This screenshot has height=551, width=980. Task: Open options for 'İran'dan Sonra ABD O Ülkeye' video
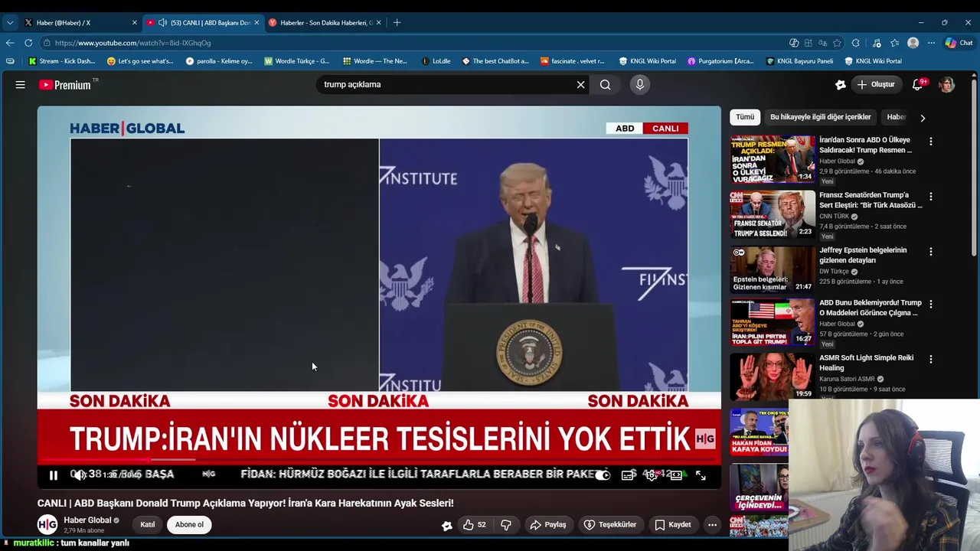931,142
